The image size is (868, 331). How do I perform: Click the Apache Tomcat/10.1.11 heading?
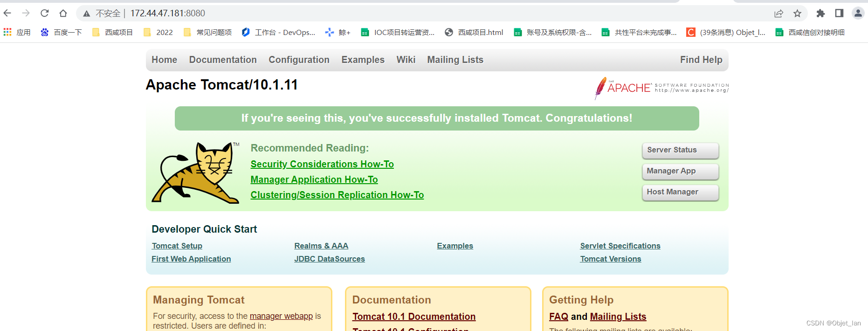222,85
